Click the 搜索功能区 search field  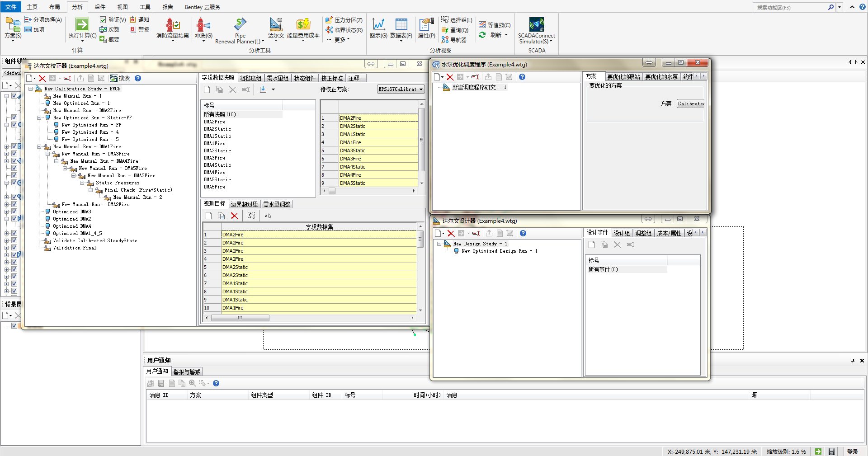[791, 7]
